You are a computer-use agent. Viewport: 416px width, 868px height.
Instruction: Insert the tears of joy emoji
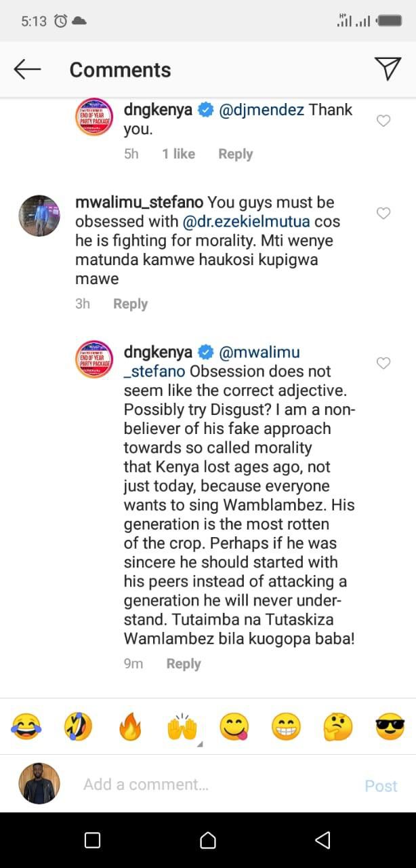click(x=26, y=727)
